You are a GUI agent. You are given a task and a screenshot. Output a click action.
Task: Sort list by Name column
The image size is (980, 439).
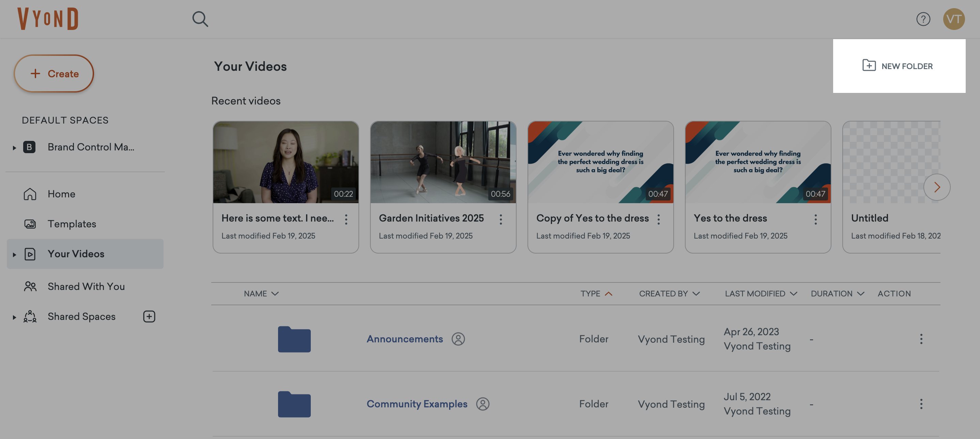point(261,293)
